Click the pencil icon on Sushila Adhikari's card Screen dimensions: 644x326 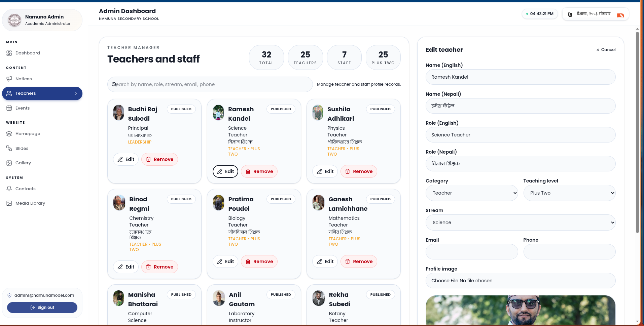pos(319,171)
